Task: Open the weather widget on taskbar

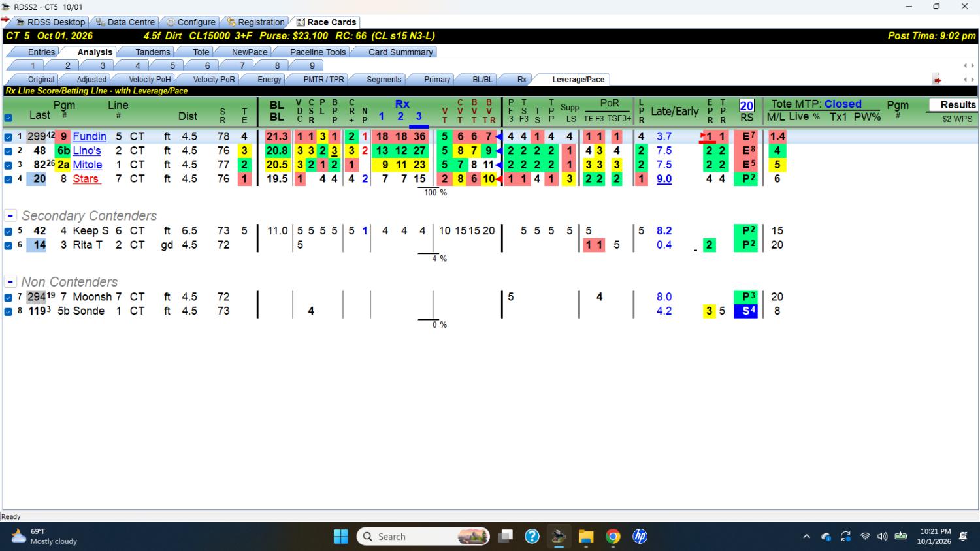Action: [x=44, y=537]
